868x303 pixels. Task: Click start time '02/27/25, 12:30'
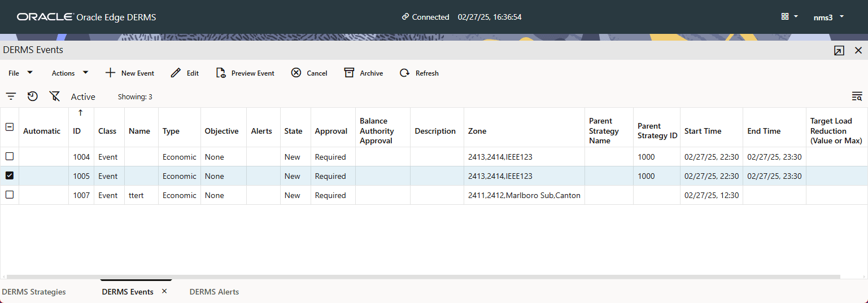point(711,195)
